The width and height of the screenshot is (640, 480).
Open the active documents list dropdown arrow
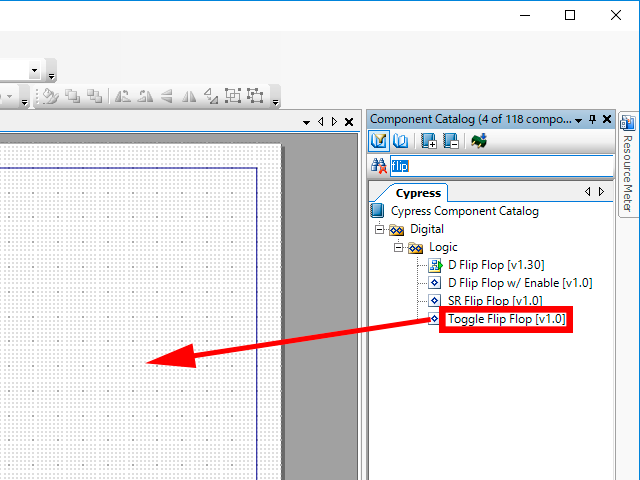307,122
